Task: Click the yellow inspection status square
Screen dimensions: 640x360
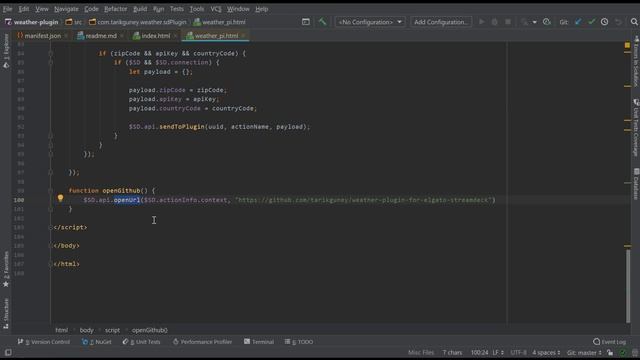Action: pos(627,45)
